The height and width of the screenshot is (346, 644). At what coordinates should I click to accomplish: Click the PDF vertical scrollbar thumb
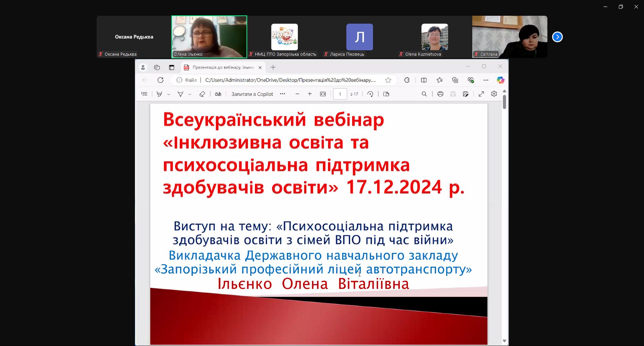tap(504, 102)
